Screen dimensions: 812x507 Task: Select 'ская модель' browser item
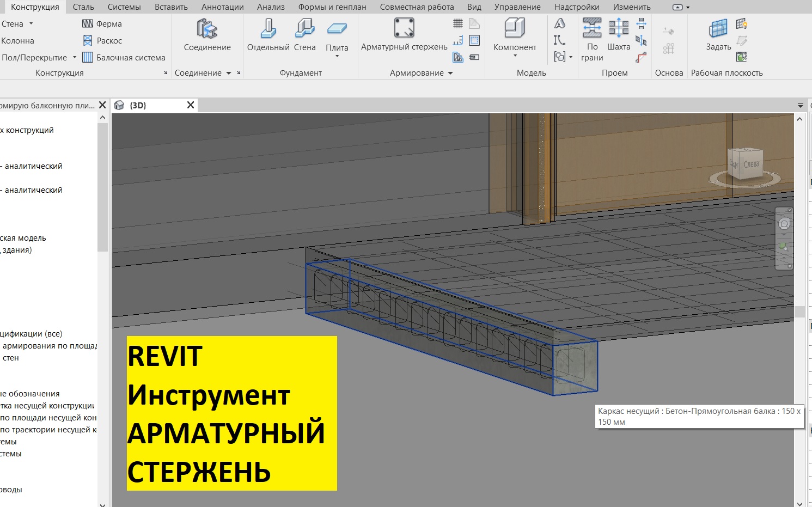[23, 238]
